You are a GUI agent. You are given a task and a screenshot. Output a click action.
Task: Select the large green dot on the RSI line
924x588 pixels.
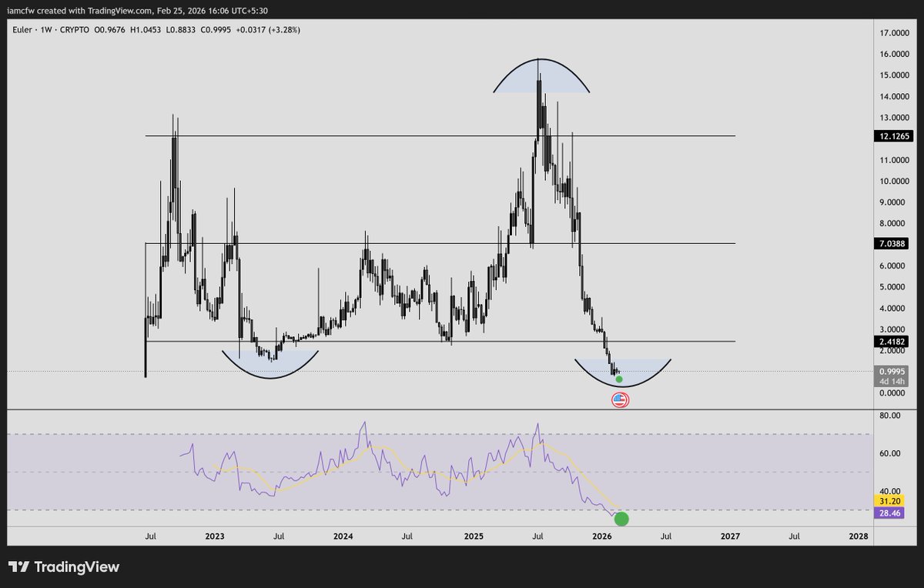click(621, 519)
